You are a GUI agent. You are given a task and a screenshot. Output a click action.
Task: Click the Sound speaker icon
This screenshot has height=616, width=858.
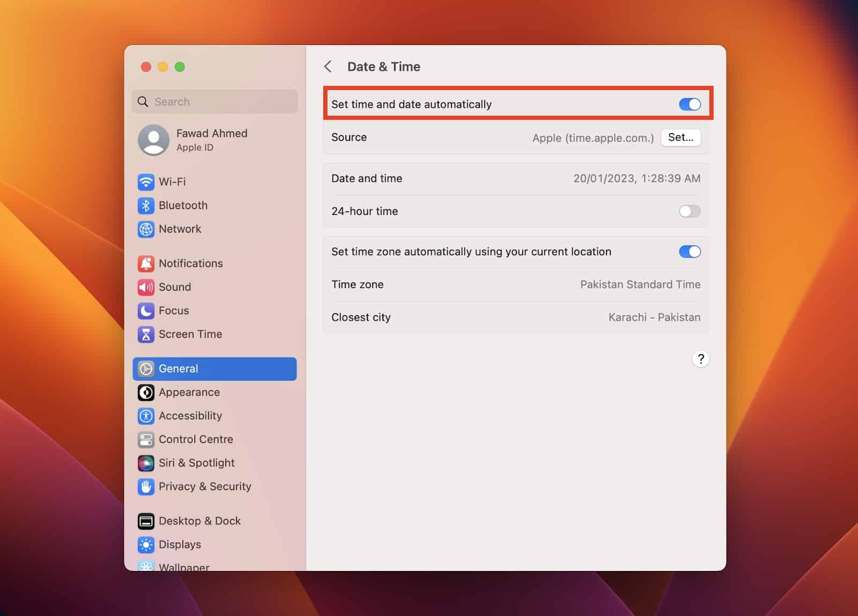(x=146, y=287)
